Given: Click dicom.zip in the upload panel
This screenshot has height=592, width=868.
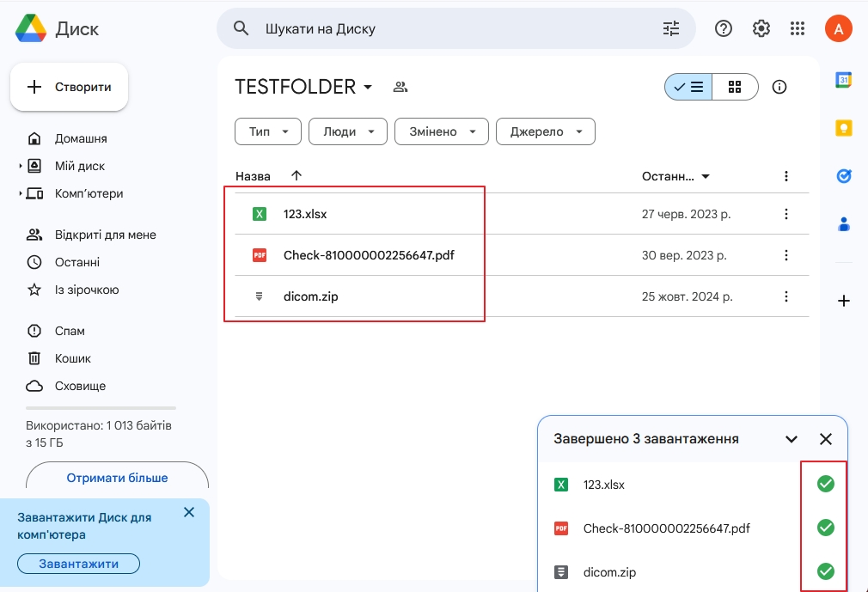Looking at the screenshot, I should (x=609, y=572).
